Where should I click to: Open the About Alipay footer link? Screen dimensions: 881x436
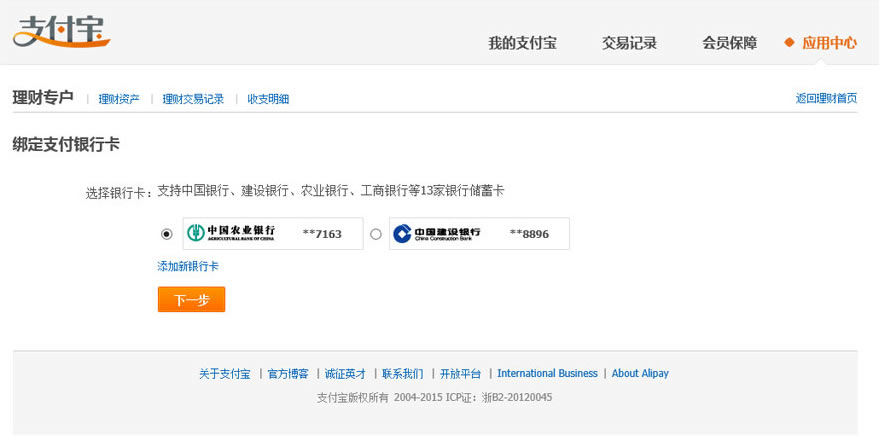click(641, 374)
